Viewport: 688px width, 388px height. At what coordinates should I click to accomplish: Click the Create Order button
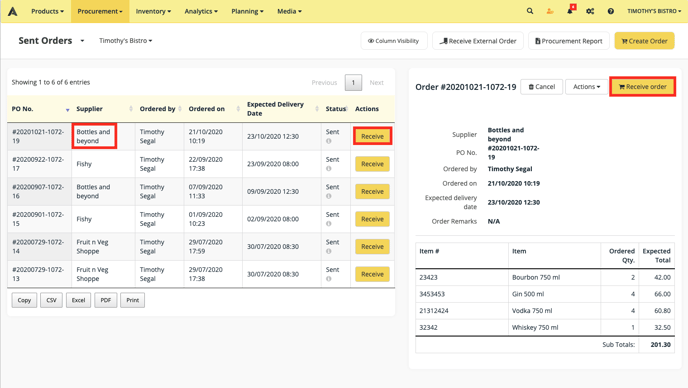pos(644,41)
